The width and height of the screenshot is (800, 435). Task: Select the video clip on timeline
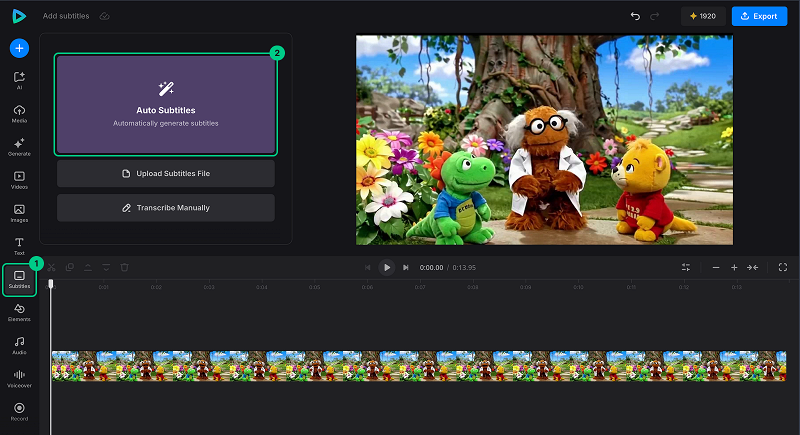(x=418, y=366)
